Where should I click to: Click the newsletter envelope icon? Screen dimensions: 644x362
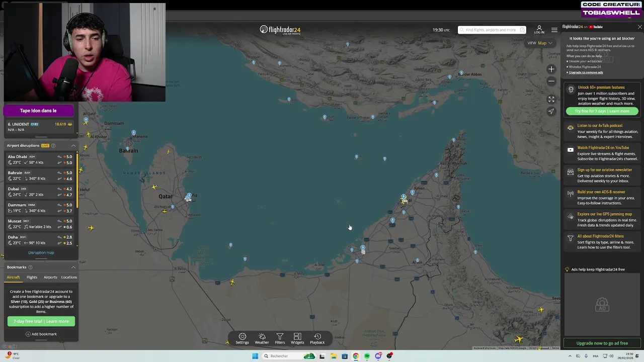pyautogui.click(x=570, y=172)
